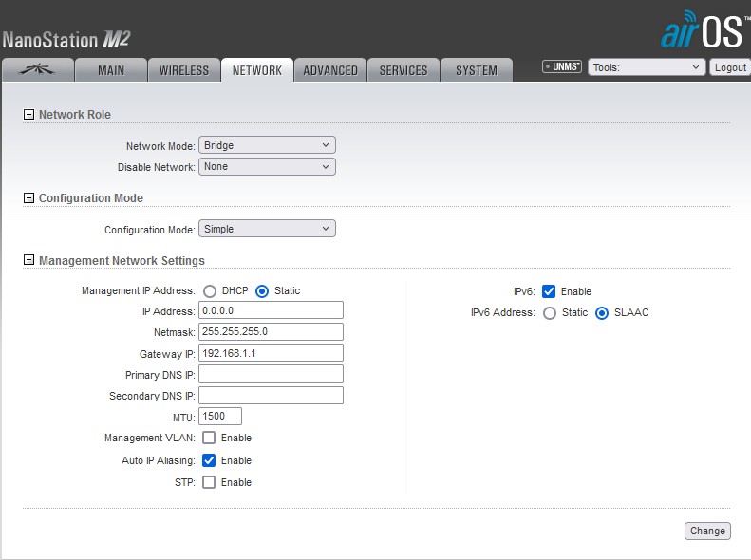Collapse the Configuration Mode section
Viewport: 751px width, 560px height.
coord(28,197)
